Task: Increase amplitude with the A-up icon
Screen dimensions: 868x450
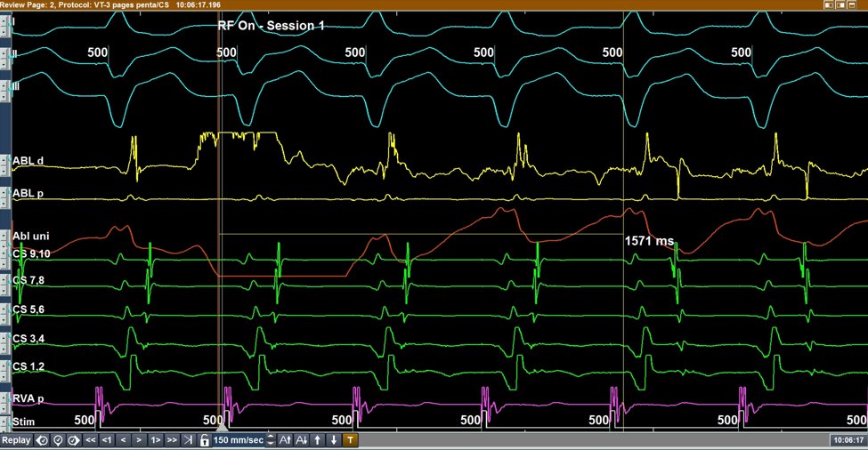Action: coord(285,440)
